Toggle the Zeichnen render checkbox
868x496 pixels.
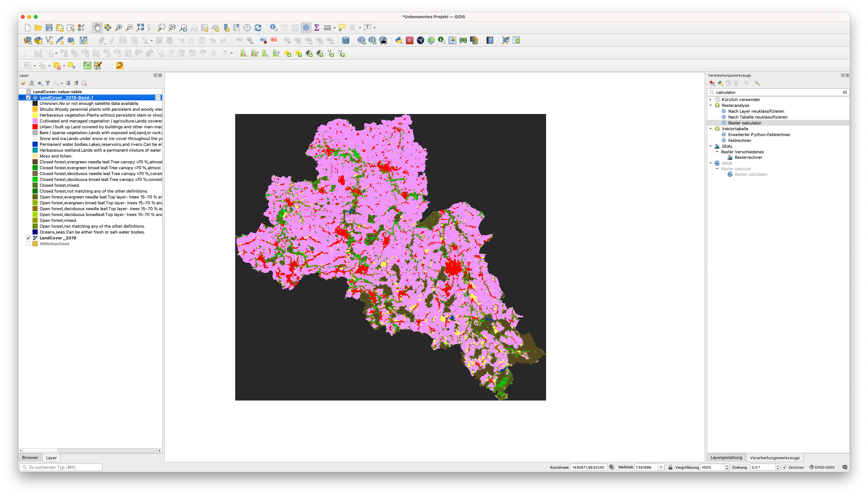785,467
